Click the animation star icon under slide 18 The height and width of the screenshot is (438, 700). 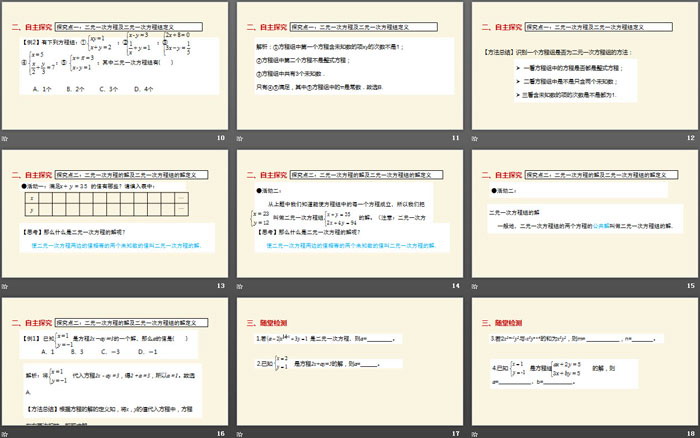[475, 434]
